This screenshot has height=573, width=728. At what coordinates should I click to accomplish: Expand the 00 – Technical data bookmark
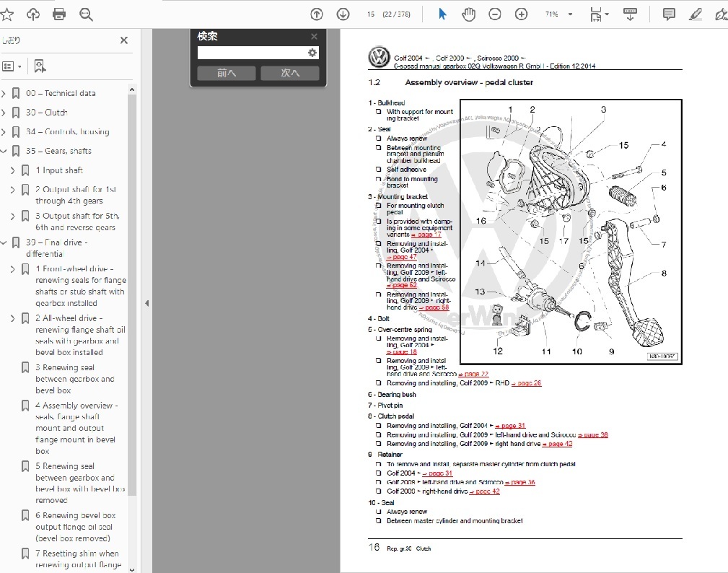4,93
